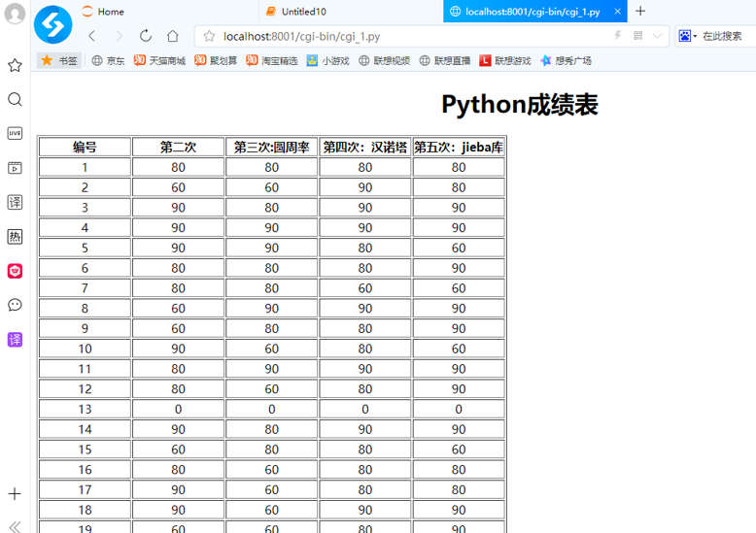Click the 第五次：jieba库 column header
756x533 pixels.
point(459,147)
